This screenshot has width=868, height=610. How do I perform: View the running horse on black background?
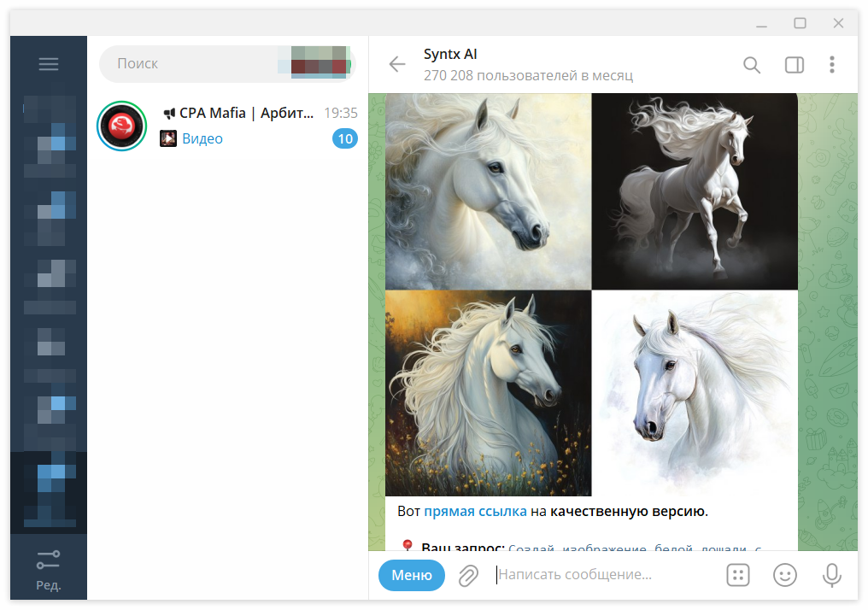pyautogui.click(x=695, y=191)
